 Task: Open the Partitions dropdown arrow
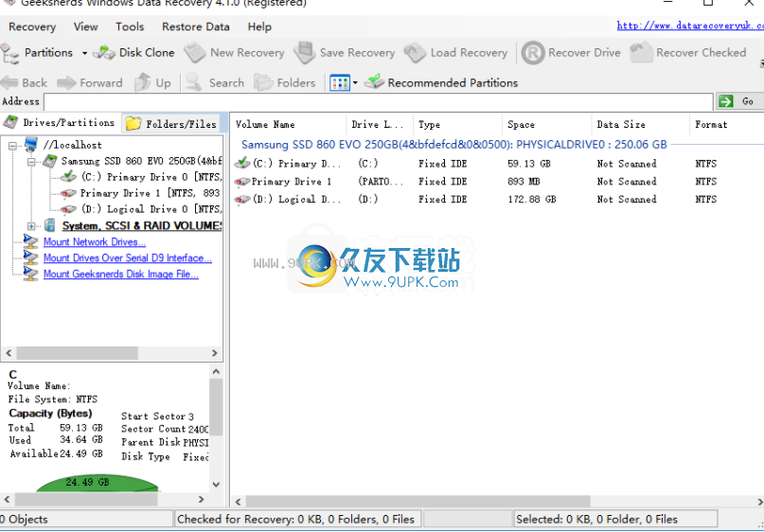click(x=84, y=53)
